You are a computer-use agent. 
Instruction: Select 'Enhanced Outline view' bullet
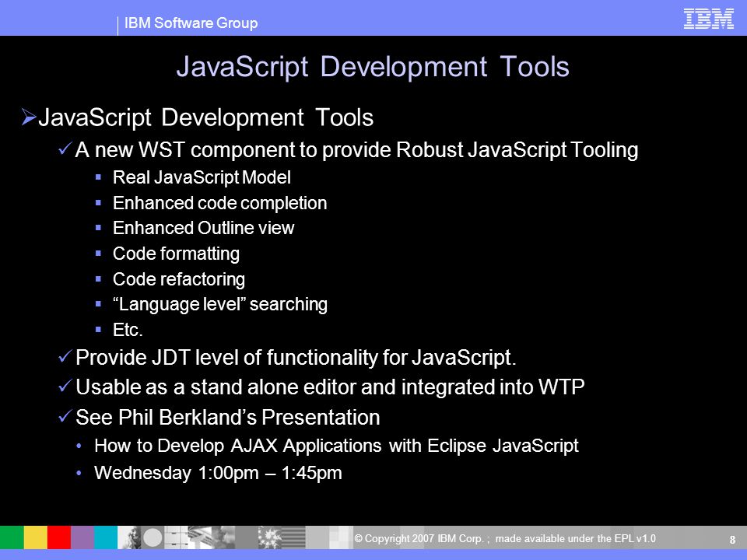point(203,228)
